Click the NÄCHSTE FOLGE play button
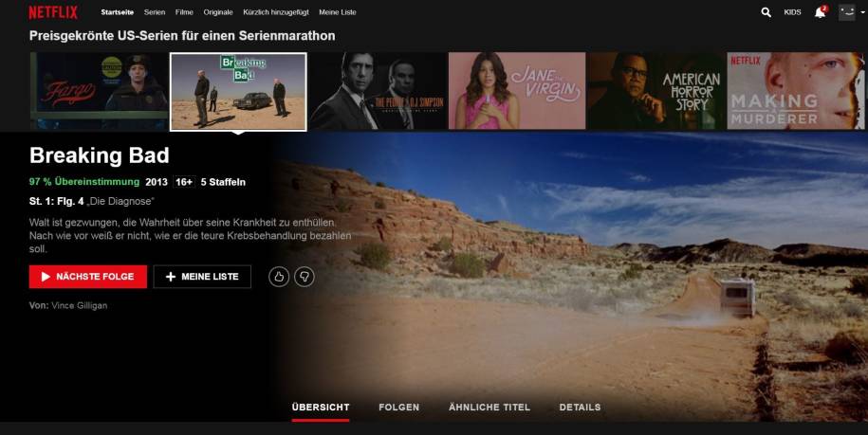Screen dimensions: 868x435 pos(88,277)
